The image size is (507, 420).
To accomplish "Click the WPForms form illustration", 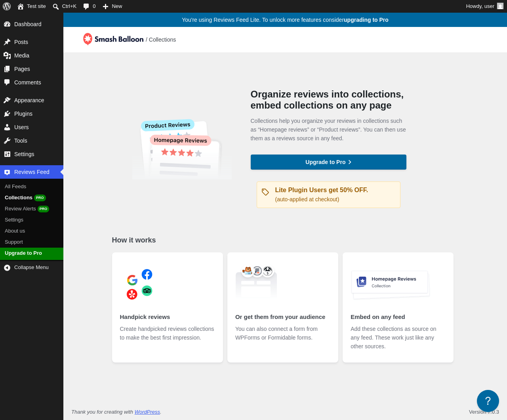I will [x=256, y=281].
